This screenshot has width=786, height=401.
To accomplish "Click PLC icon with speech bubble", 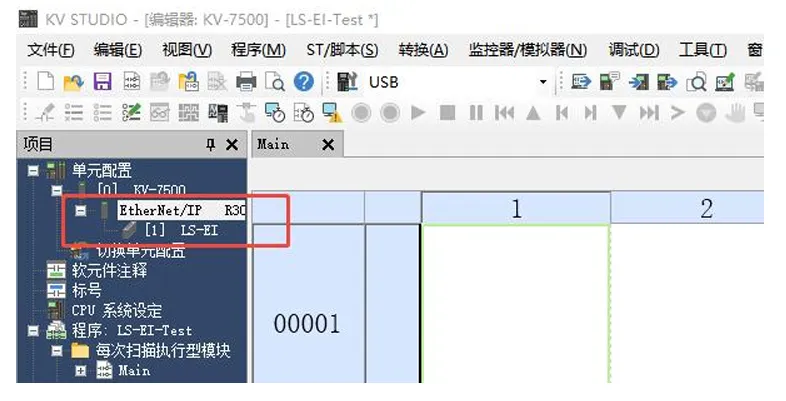I will [610, 81].
